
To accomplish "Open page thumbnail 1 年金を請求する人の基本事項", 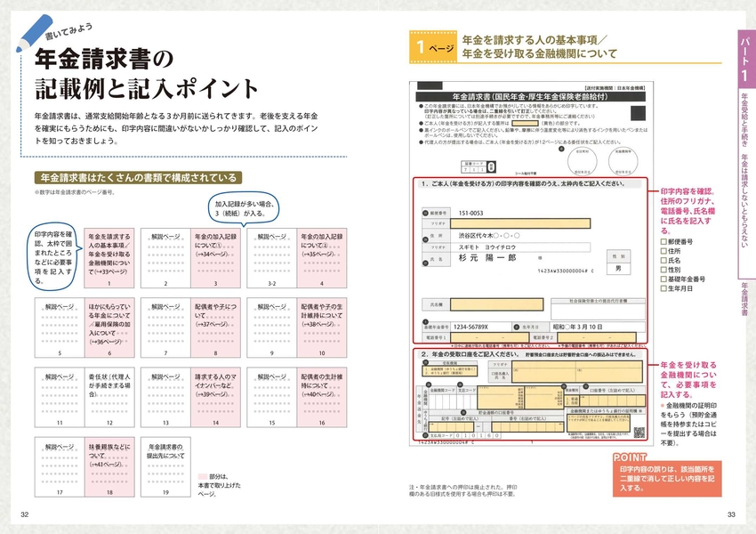I will tap(109, 254).
